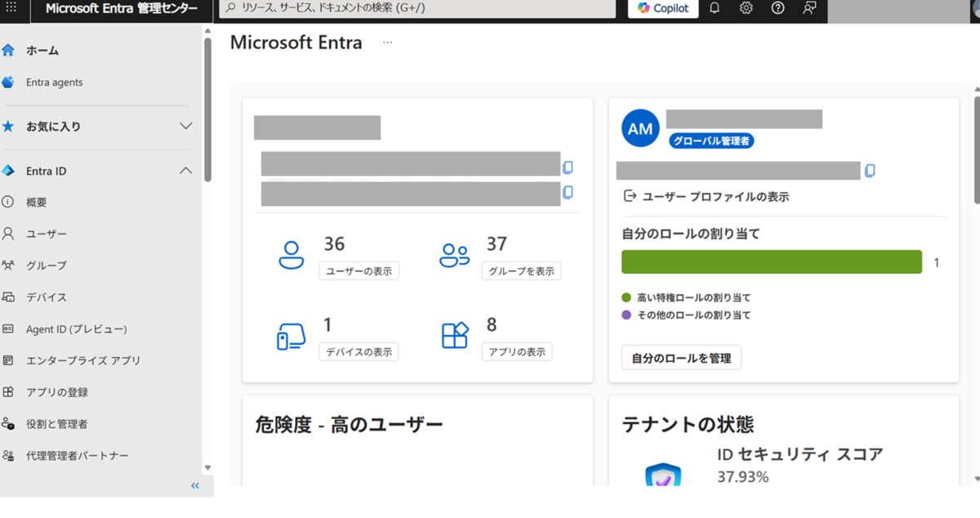Click the 自分のロールを管理 button
The width and height of the screenshot is (980, 518).
click(x=681, y=358)
